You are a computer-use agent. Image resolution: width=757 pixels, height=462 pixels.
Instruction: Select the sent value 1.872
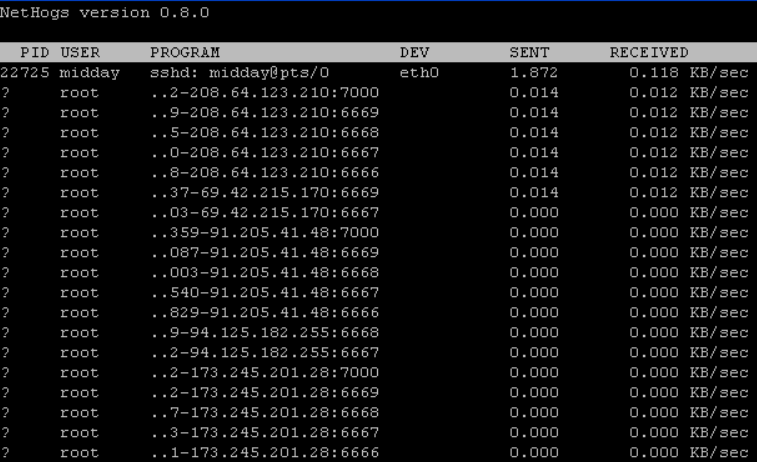click(x=534, y=72)
